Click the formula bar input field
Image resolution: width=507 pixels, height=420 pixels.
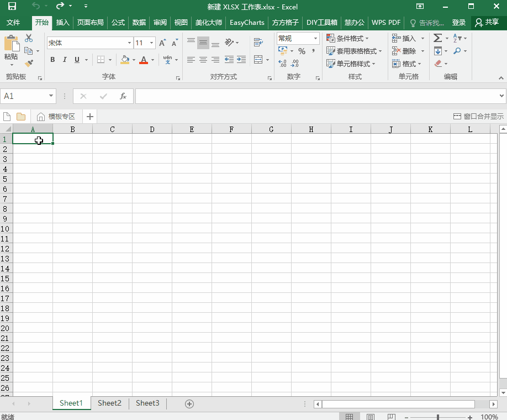tap(318, 96)
